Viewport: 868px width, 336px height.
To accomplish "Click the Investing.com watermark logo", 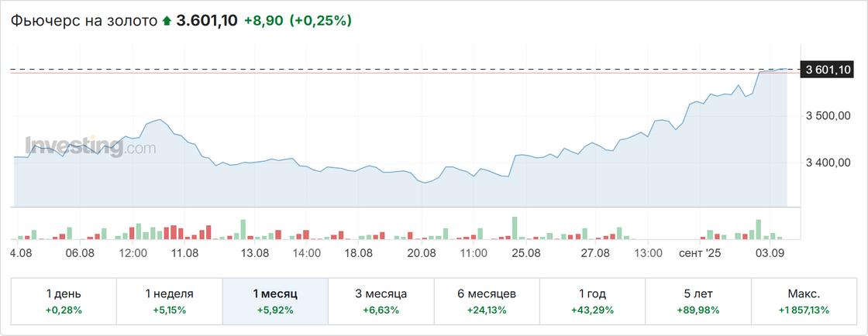I will [x=90, y=146].
